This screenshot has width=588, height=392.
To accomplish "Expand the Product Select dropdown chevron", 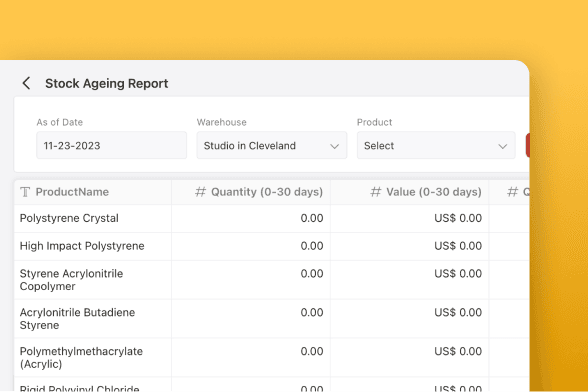I will tap(502, 146).
